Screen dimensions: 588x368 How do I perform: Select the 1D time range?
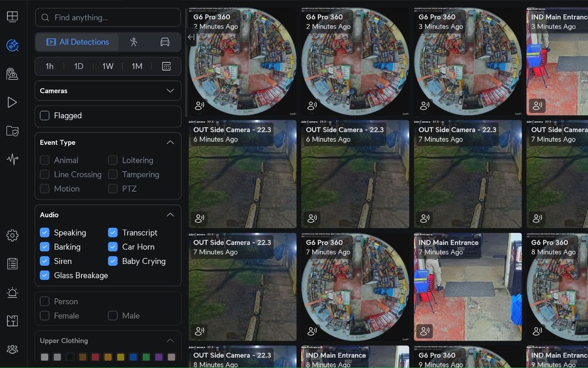[x=79, y=66]
